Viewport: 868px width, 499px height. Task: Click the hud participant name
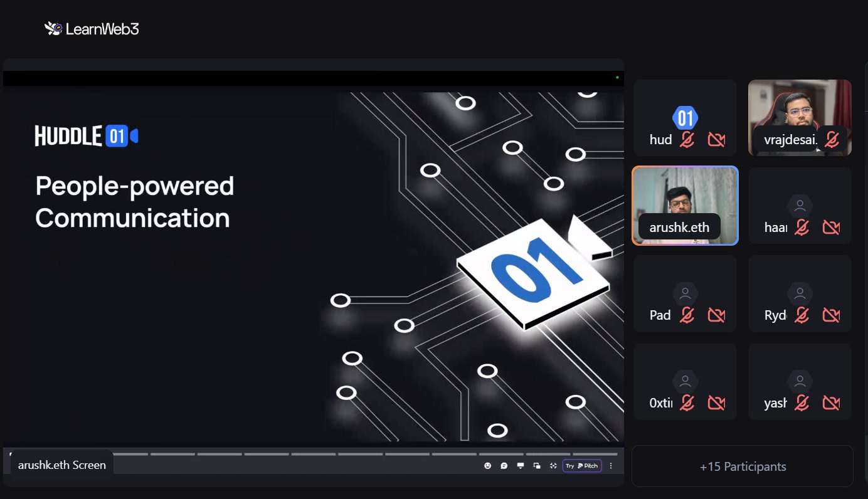[x=661, y=139]
